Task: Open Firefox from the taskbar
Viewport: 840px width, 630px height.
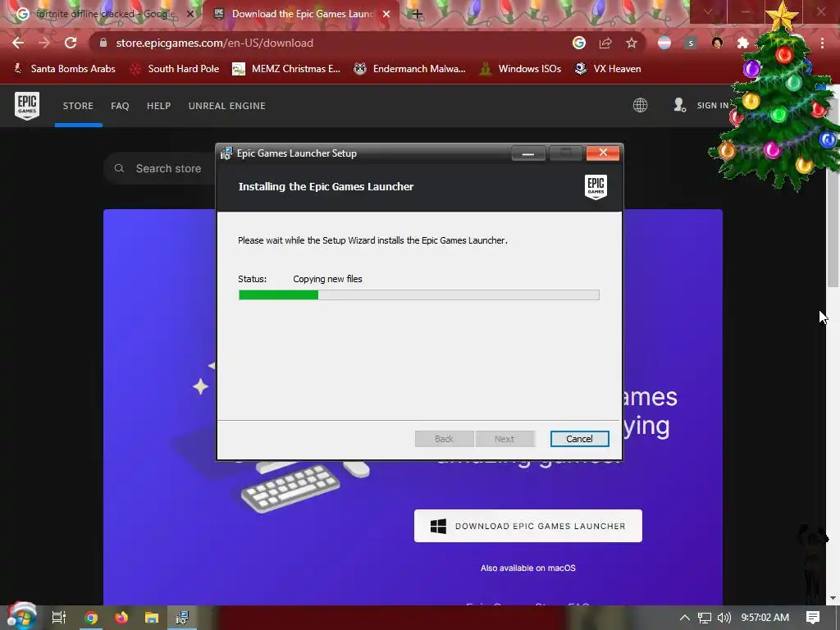Action: (x=121, y=618)
